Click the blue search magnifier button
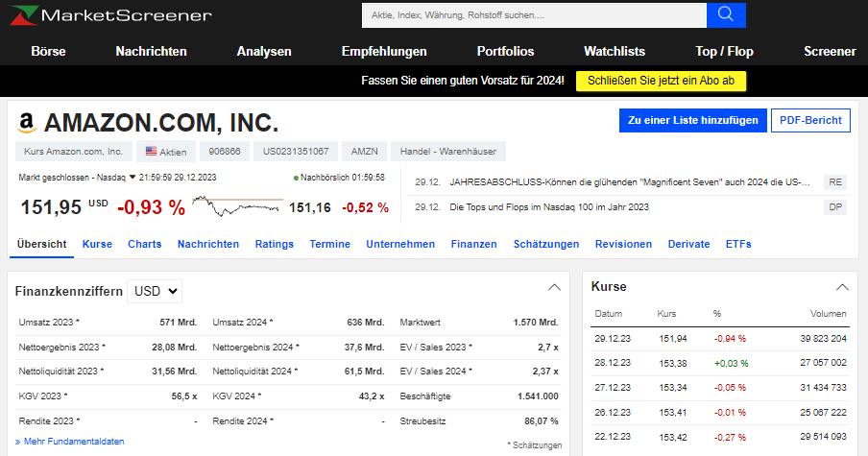 [726, 15]
